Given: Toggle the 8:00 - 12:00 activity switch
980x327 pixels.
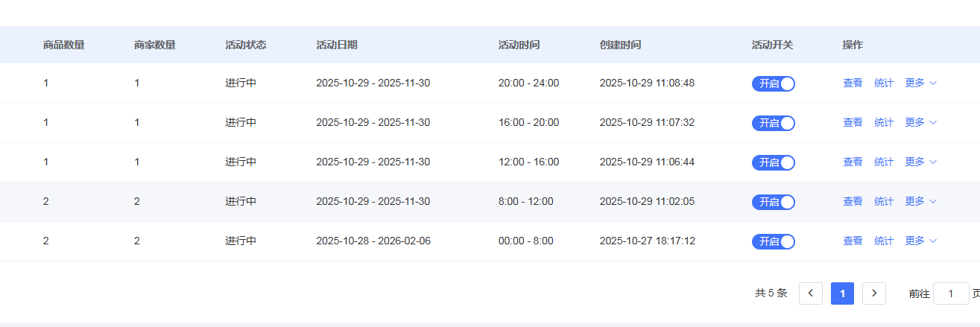Looking at the screenshot, I should click(x=773, y=202).
